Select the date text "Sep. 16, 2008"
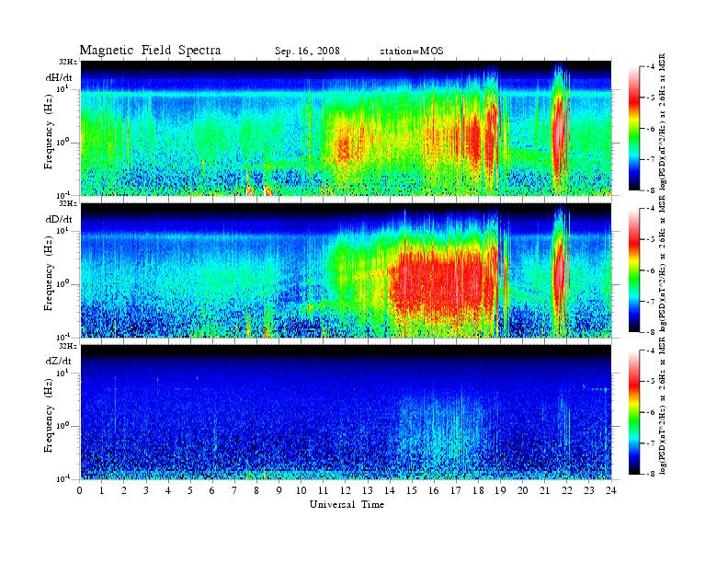Screen dimensions: 728x563 (307, 52)
